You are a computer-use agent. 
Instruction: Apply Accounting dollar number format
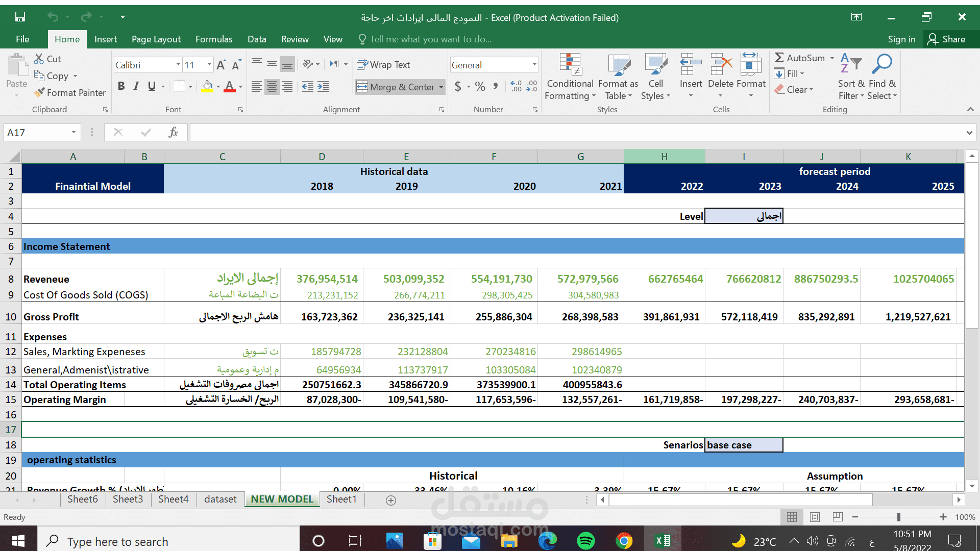pyautogui.click(x=458, y=86)
